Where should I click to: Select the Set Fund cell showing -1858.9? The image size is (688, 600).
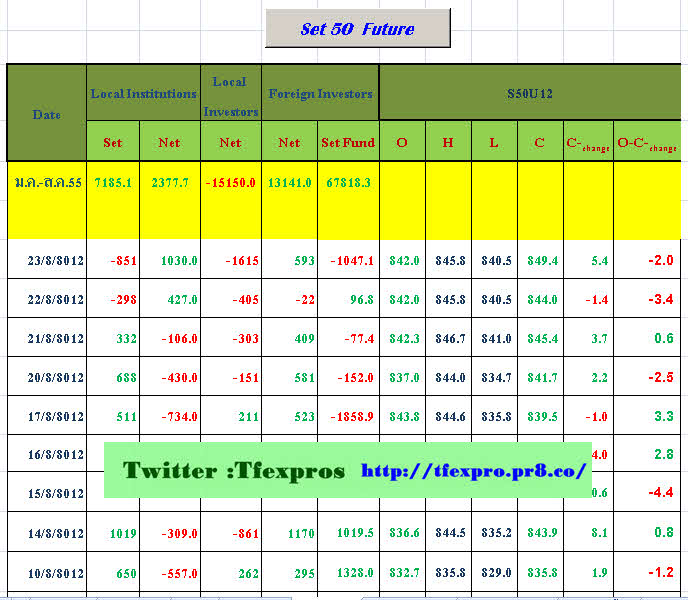348,416
